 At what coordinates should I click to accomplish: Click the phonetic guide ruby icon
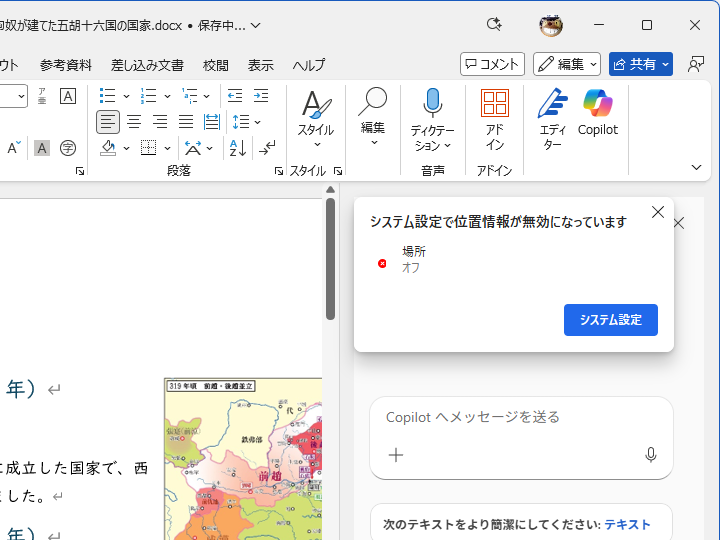(x=42, y=96)
